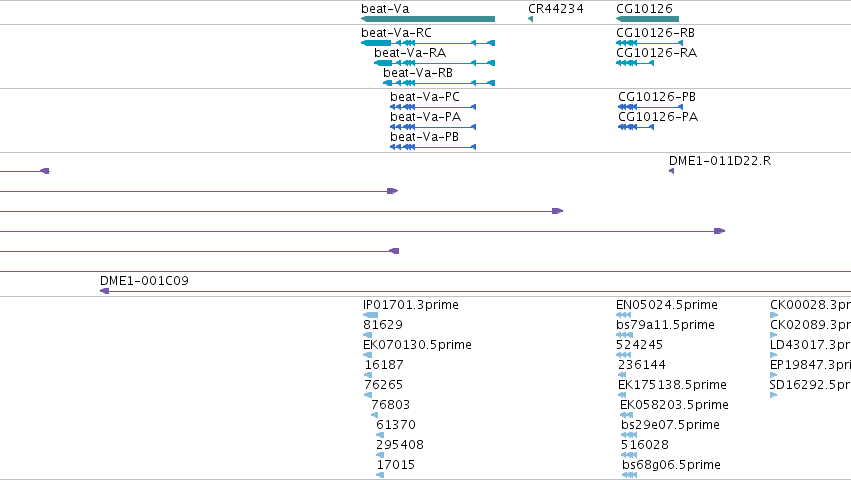Click the 516028 EST feature arrows
851x480 pixels.
tap(630, 455)
